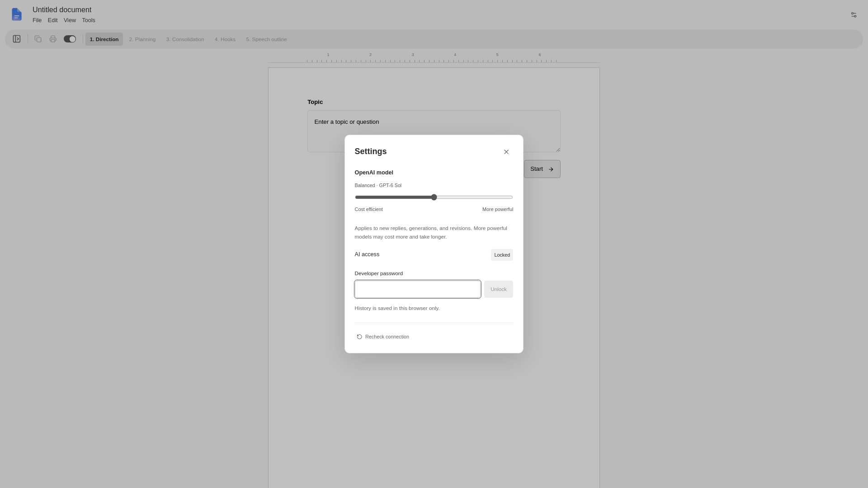Image resolution: width=868 pixels, height=488 pixels.
Task: Close the Settings dialog with the X
Action: pos(506,152)
